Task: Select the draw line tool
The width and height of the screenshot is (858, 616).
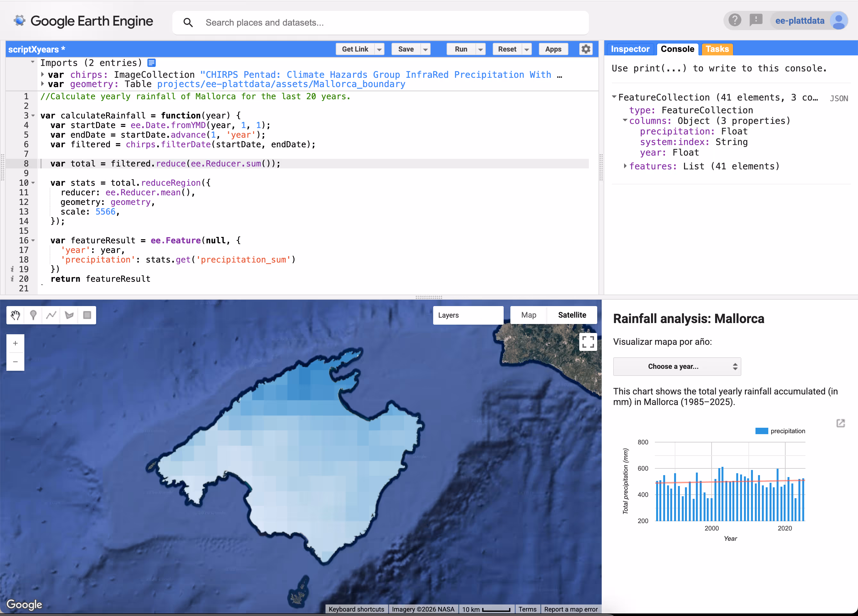Action: point(51,315)
